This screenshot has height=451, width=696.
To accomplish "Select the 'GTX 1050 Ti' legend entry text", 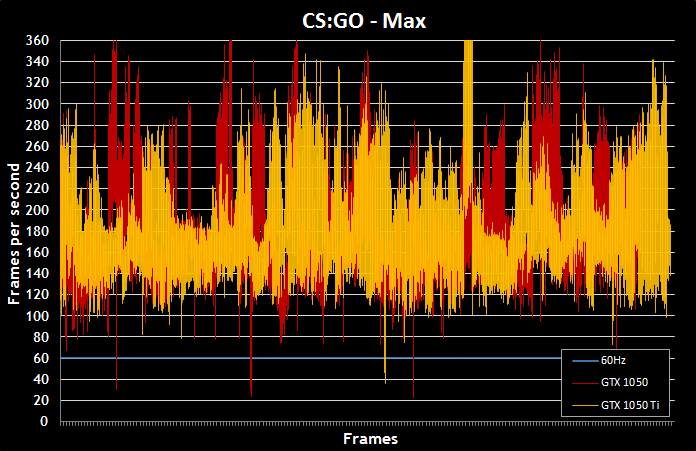I will tap(630, 405).
